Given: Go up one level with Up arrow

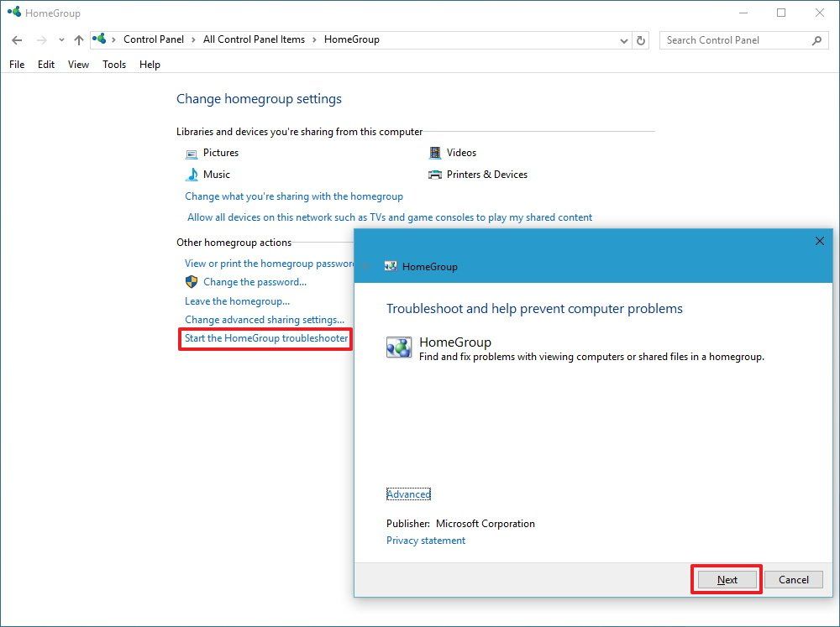Looking at the screenshot, I should click(79, 40).
